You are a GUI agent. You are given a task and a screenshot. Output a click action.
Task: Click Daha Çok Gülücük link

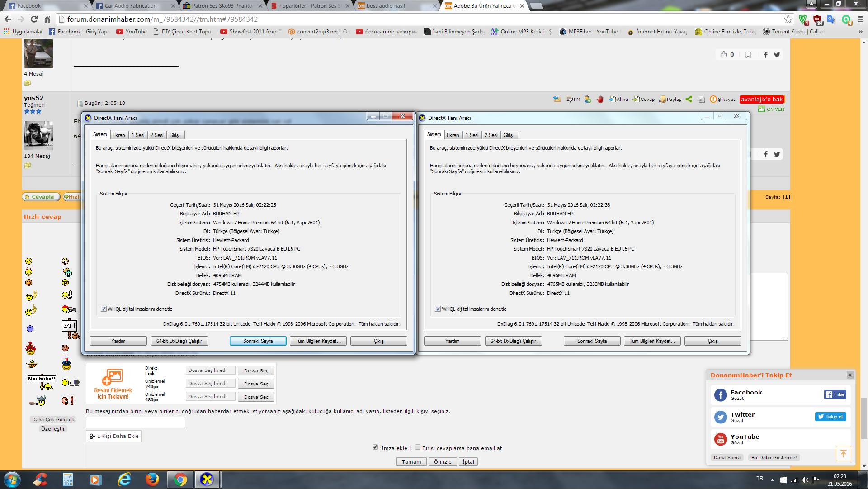pyautogui.click(x=53, y=419)
